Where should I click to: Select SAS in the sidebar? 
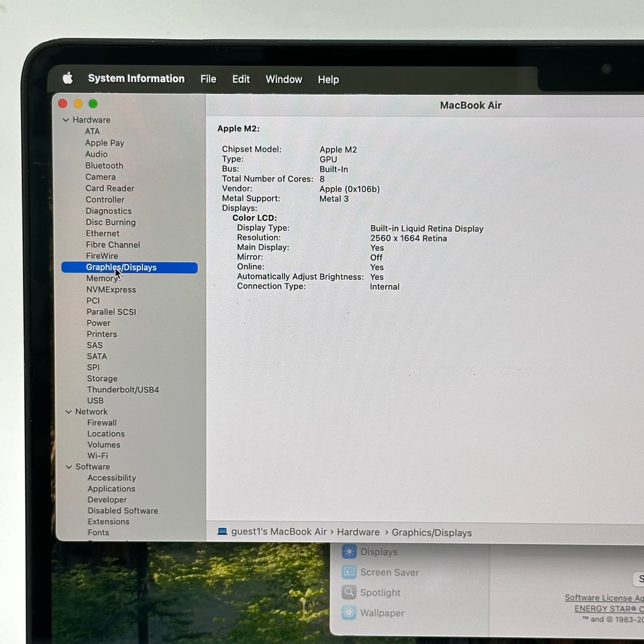click(94, 345)
